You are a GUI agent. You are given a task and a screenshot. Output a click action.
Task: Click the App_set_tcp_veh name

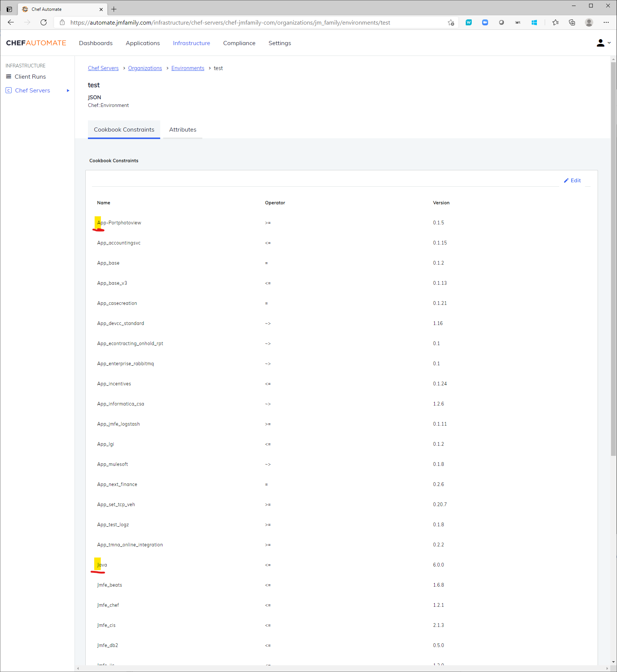(x=116, y=504)
